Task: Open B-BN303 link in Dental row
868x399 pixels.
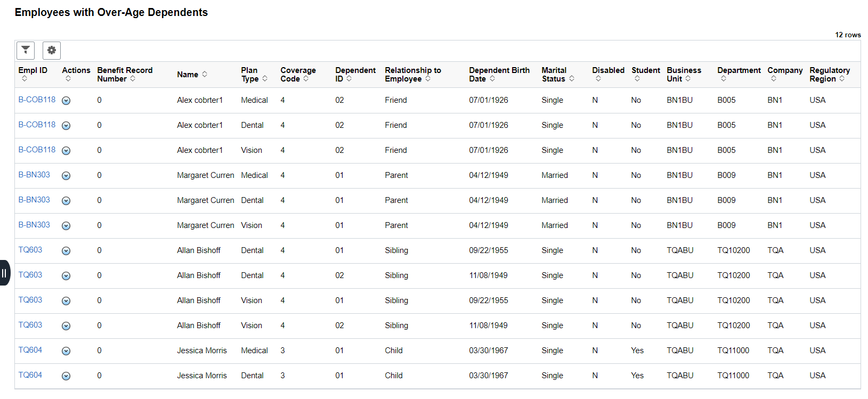Action: click(34, 200)
